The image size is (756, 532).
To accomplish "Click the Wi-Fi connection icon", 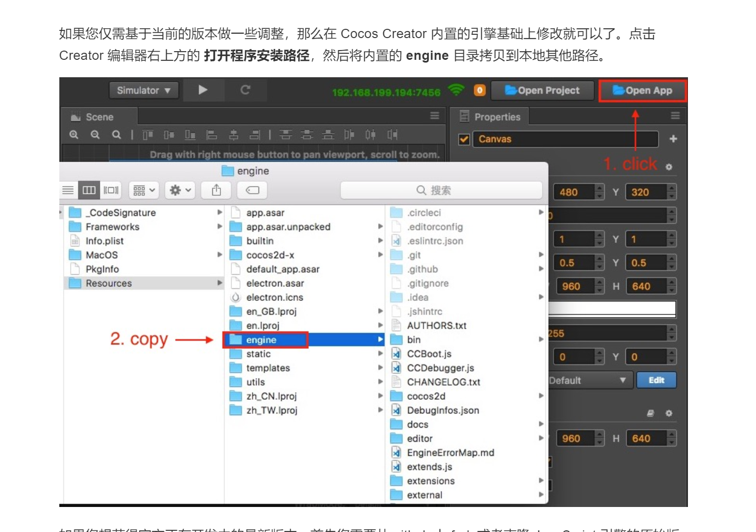I will point(456,90).
